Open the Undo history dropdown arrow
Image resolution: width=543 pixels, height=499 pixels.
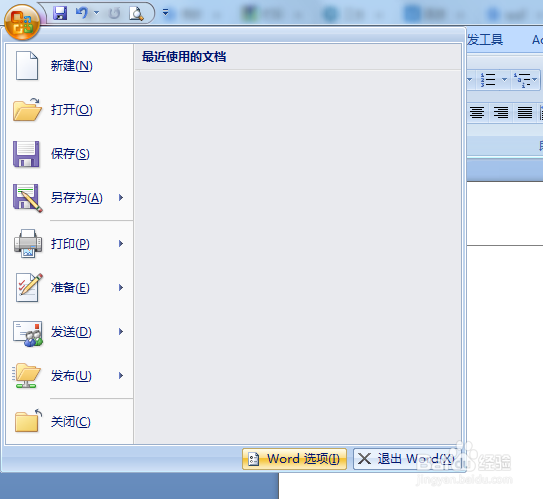[x=97, y=13]
